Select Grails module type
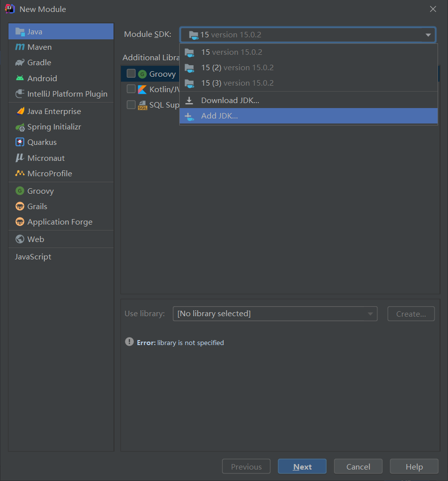The image size is (448, 481). (61, 206)
